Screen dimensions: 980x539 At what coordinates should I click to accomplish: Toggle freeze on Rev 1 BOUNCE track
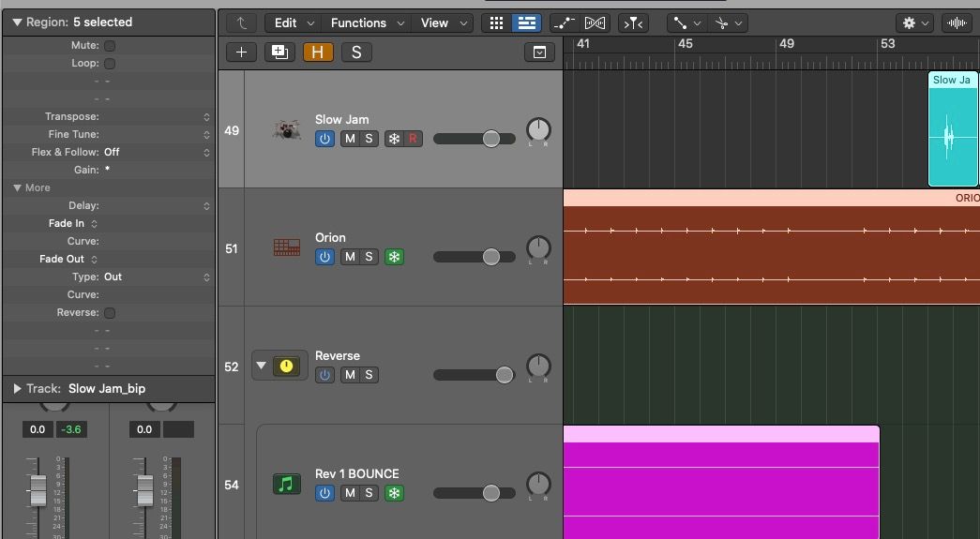tap(395, 493)
